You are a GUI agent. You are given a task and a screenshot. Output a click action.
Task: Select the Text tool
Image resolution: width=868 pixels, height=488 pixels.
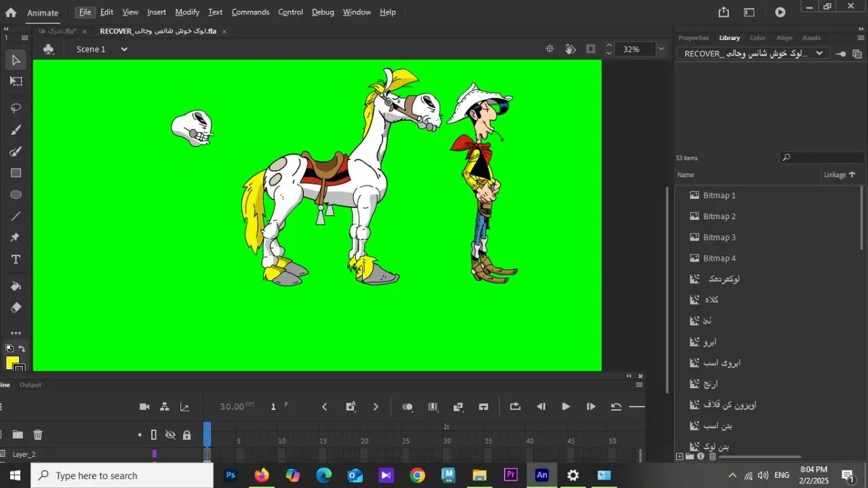[16, 260]
